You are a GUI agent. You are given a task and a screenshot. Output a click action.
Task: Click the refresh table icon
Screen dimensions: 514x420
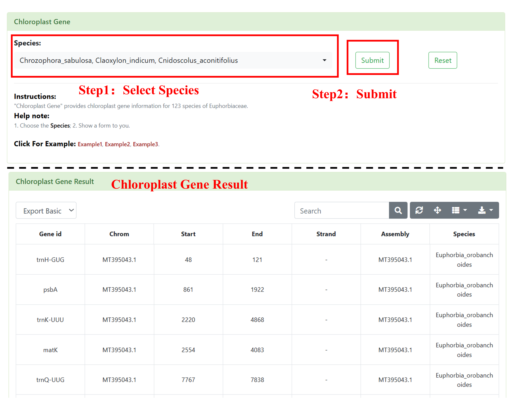tap(419, 210)
